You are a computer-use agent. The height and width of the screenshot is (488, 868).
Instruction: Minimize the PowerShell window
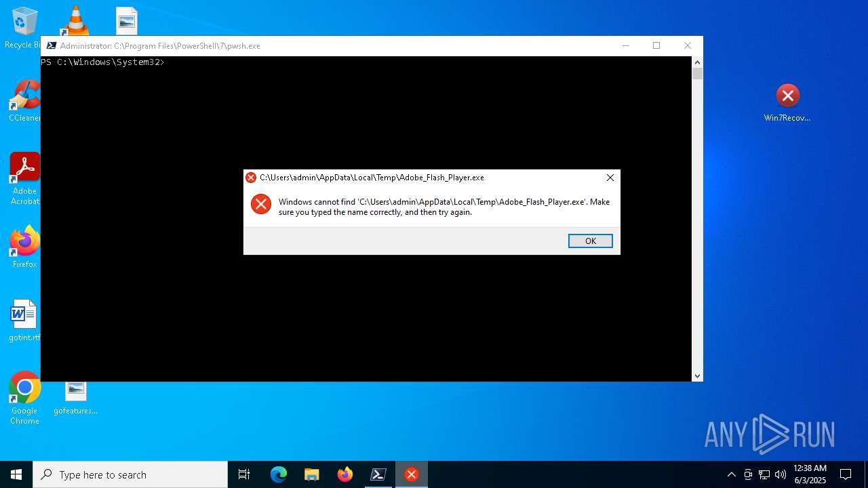625,45
